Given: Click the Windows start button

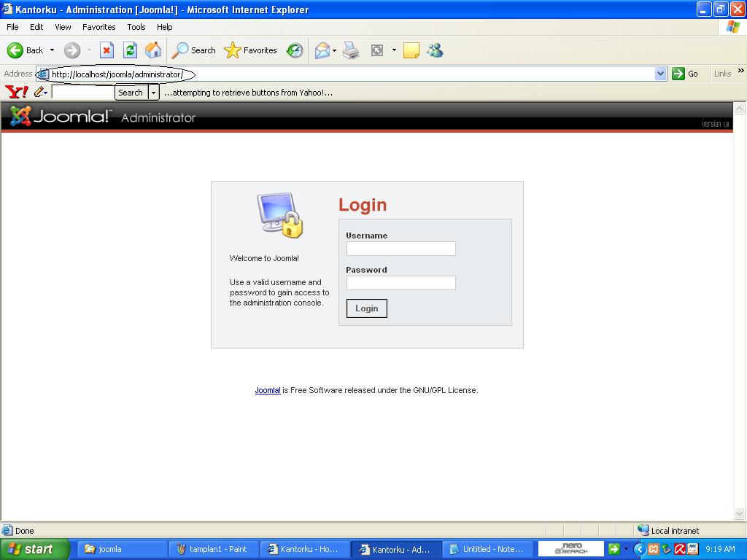Looking at the screenshot, I should pos(34,549).
